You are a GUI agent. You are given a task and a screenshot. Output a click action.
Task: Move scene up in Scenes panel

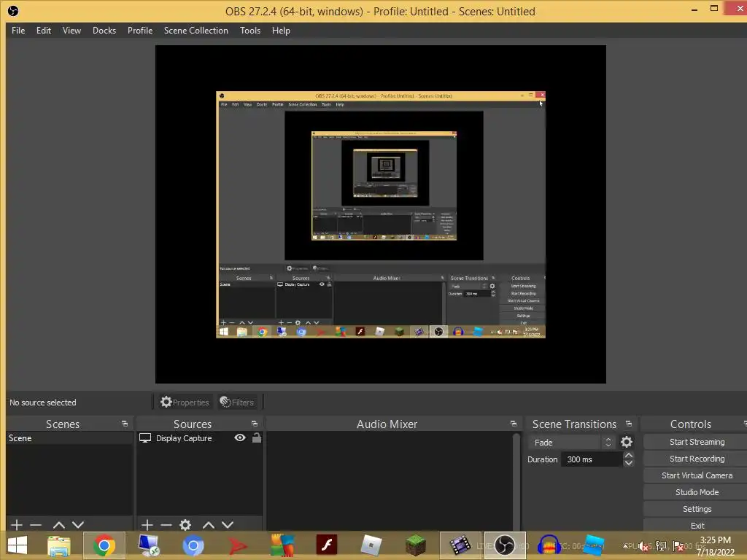click(x=58, y=525)
